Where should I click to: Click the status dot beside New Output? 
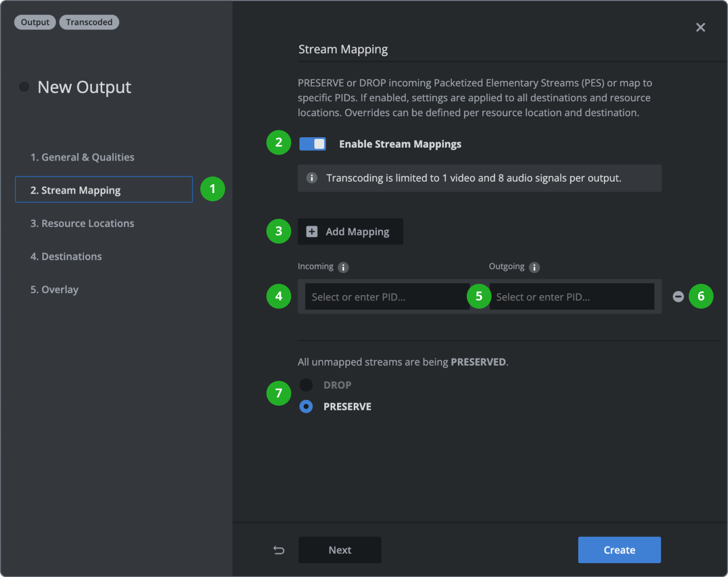pyautogui.click(x=24, y=87)
